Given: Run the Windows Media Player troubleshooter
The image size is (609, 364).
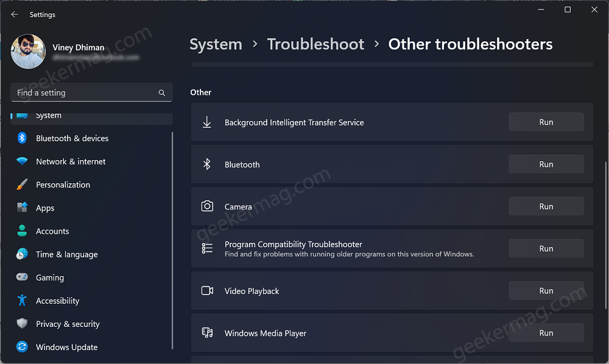Looking at the screenshot, I should [546, 333].
